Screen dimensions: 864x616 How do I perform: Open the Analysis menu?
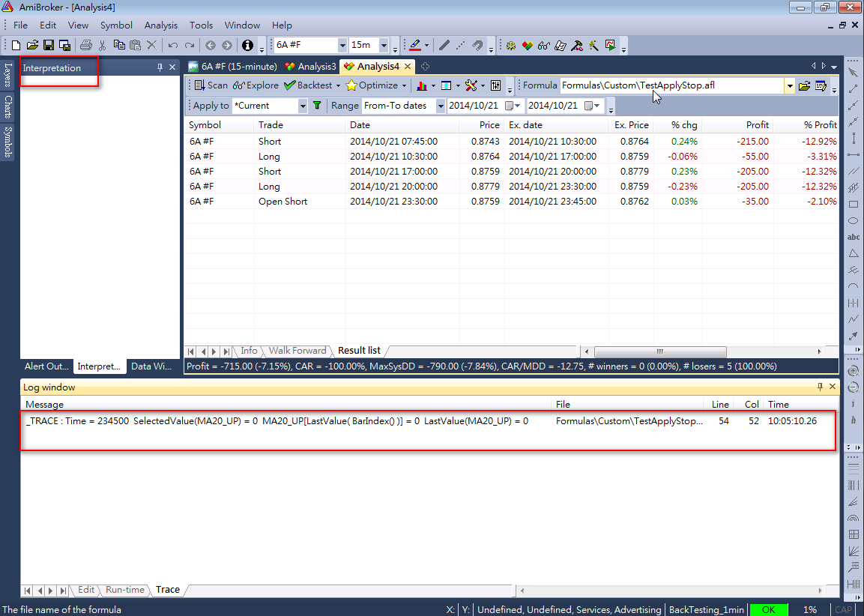161,25
